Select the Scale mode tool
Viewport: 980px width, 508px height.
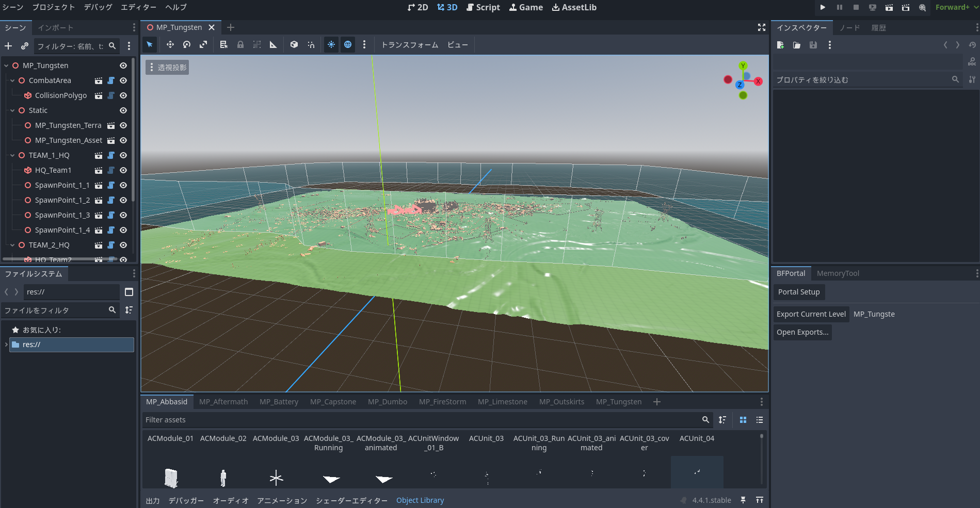click(203, 45)
